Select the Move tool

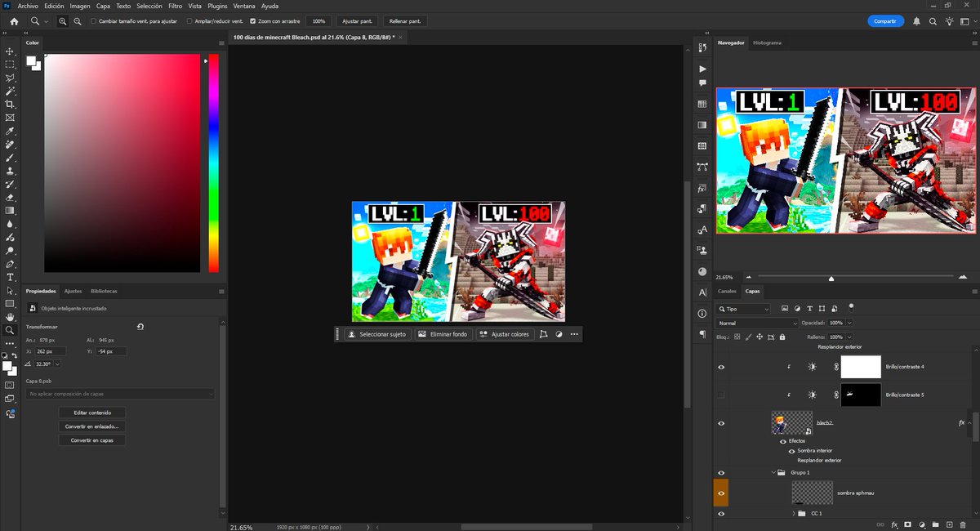pyautogui.click(x=10, y=51)
